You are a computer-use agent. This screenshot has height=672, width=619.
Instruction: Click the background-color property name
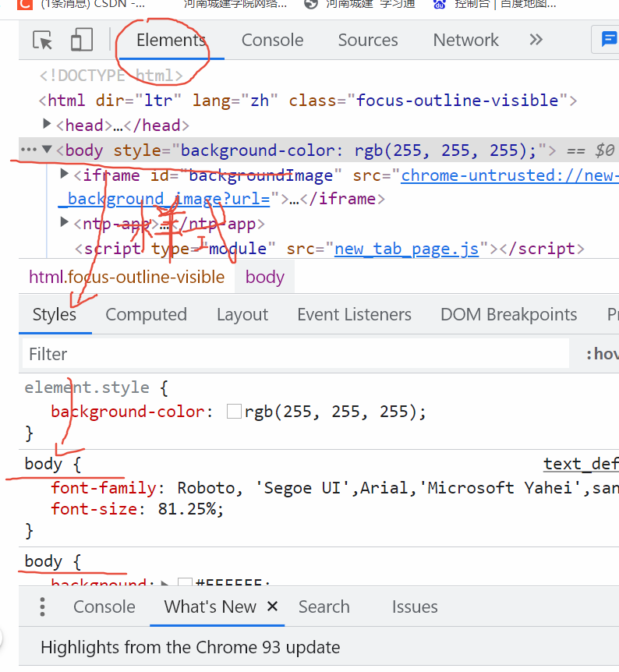point(128,412)
